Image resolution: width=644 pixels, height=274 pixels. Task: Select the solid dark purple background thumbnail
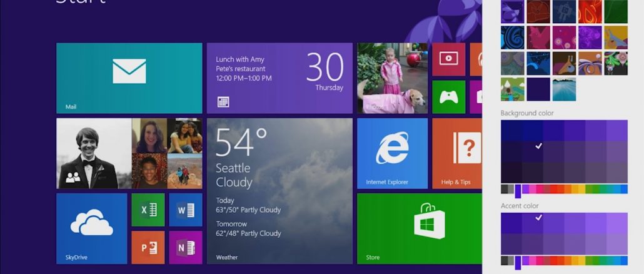(538, 89)
